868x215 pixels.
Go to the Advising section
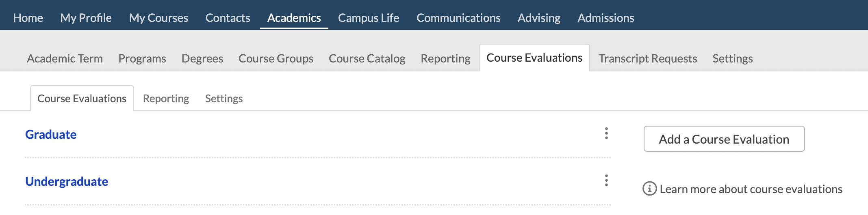click(539, 18)
